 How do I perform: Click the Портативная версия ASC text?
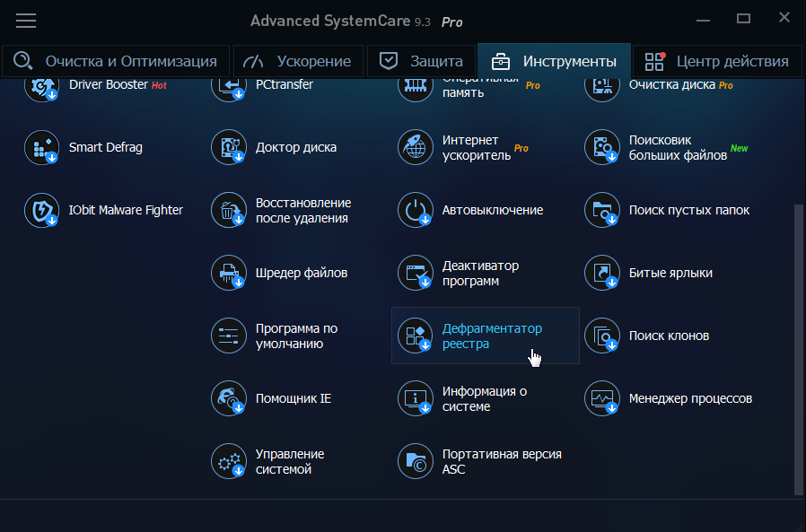coord(502,462)
